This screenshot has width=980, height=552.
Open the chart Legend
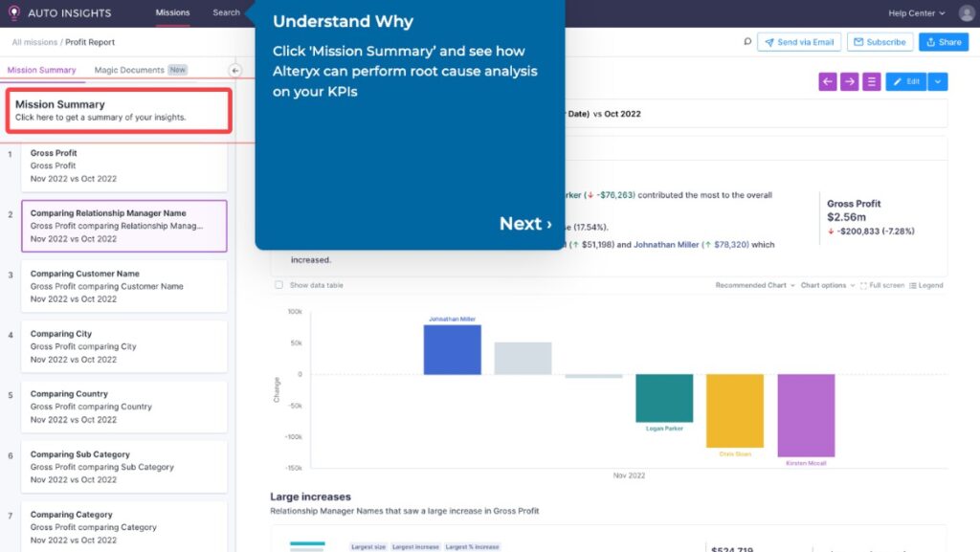click(927, 284)
